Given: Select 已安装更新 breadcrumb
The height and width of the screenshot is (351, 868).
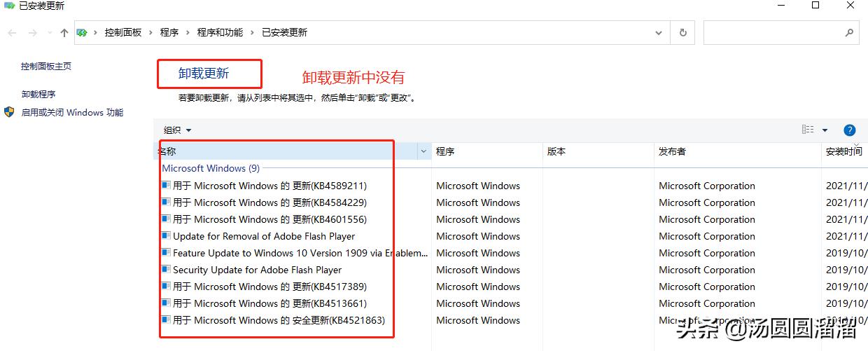Looking at the screenshot, I should [284, 32].
